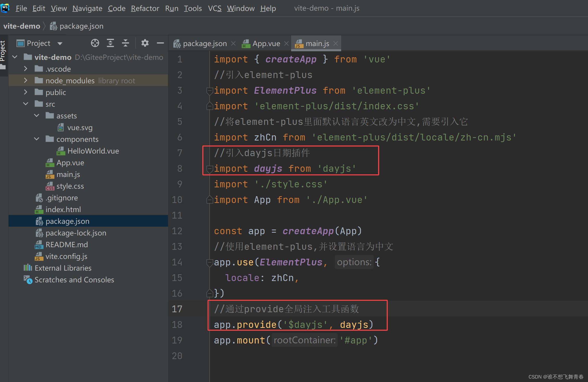The width and height of the screenshot is (588, 382).
Task: Click vite-demo in the breadcrumb bar
Action: (x=22, y=26)
